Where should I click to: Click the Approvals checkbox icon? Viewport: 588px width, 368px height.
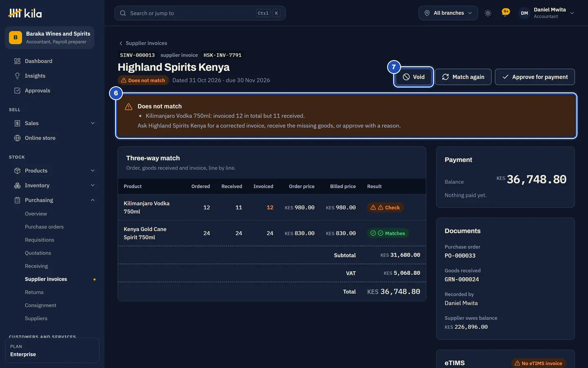point(17,91)
